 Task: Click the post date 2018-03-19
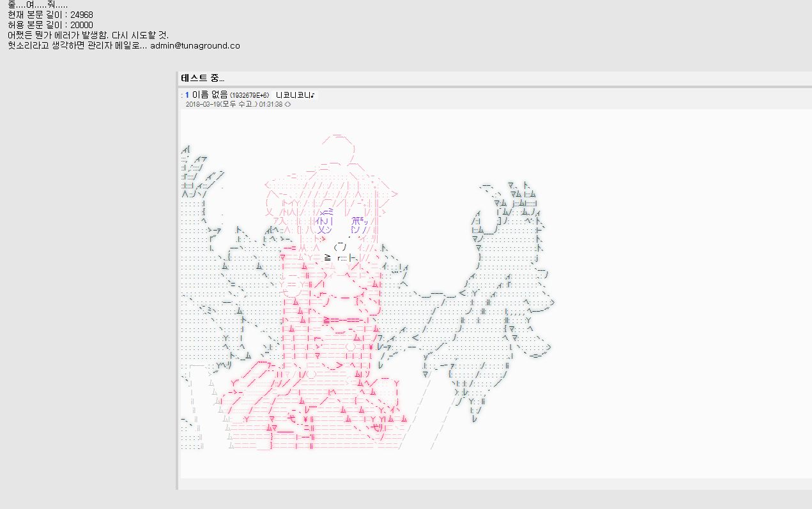(202, 104)
